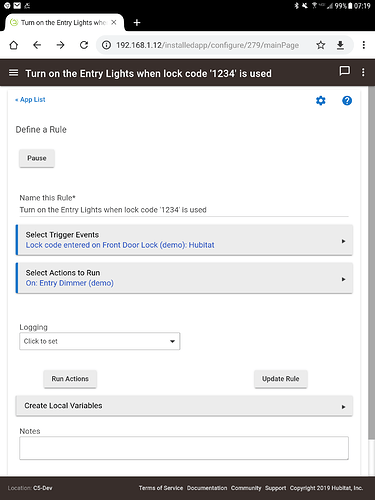Download the page using download icon
This screenshot has width=375, height=500.
pyautogui.click(x=340, y=45)
